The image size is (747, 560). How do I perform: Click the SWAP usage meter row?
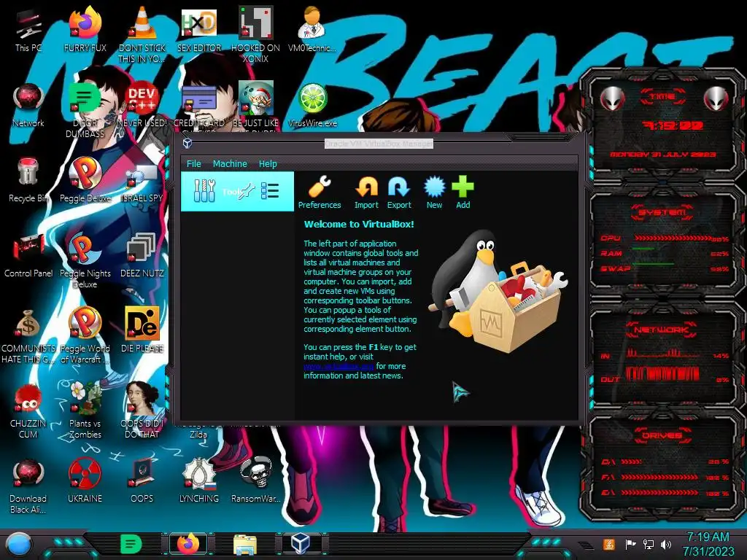click(x=664, y=268)
